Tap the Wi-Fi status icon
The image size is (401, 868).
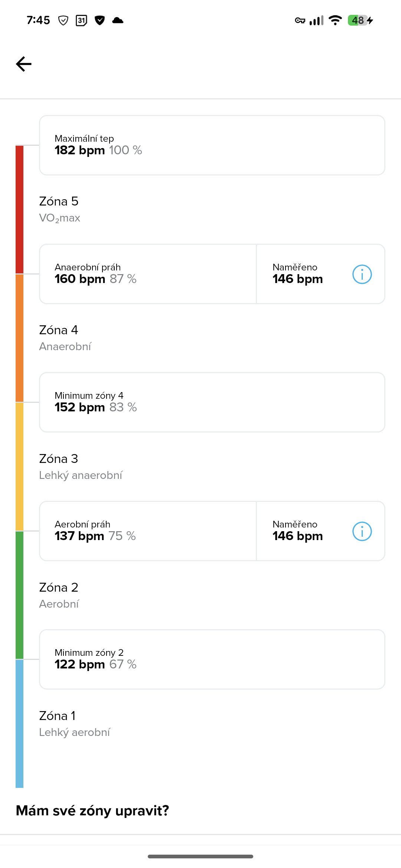coord(335,20)
